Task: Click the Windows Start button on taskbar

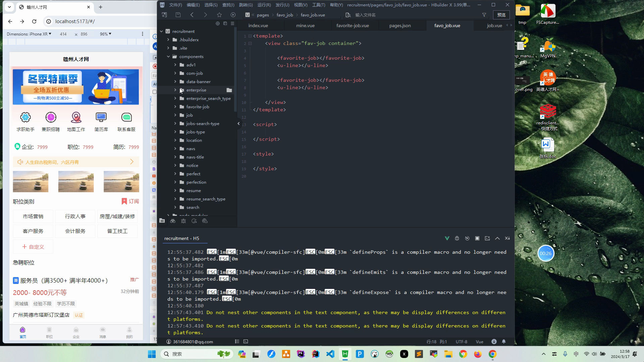Action: click(152, 354)
